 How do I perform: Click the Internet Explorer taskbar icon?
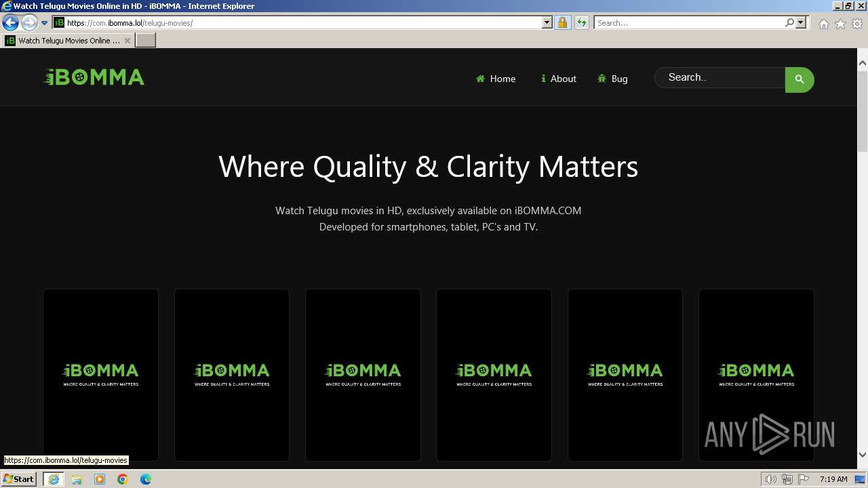click(x=53, y=479)
